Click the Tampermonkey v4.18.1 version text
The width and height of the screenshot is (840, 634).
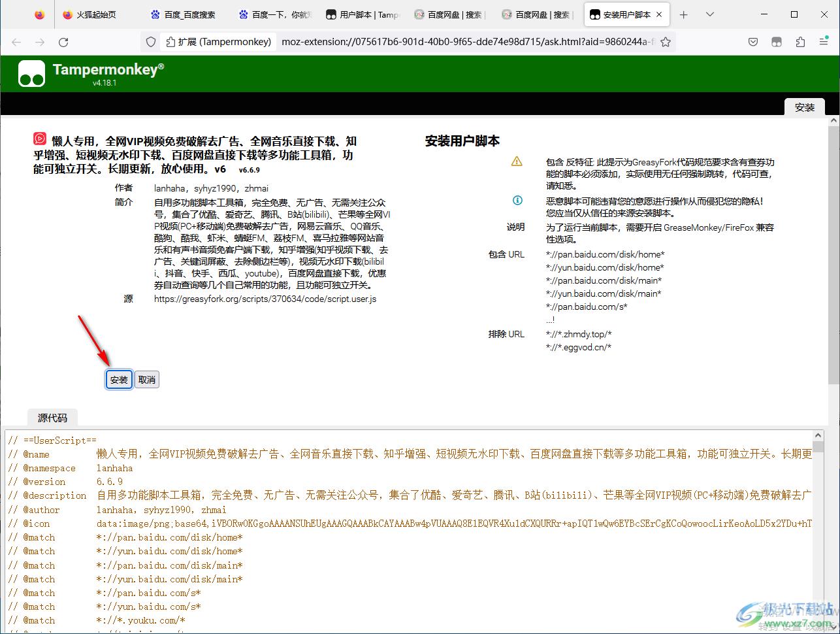pos(105,83)
